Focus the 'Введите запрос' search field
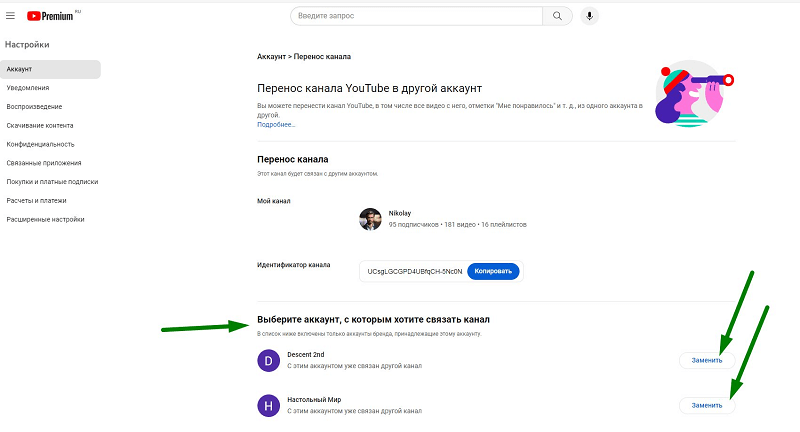Screen dimensions: 800x432 pyautogui.click(x=416, y=16)
